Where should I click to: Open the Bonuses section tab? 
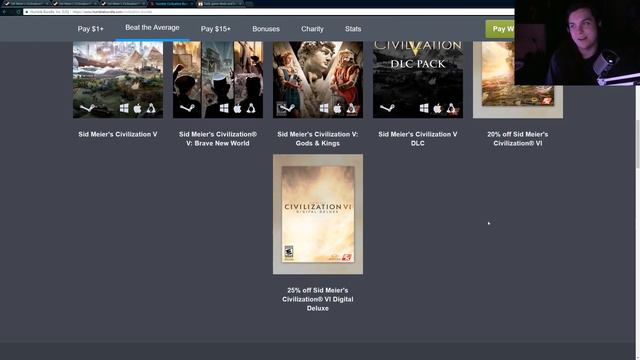(266, 29)
